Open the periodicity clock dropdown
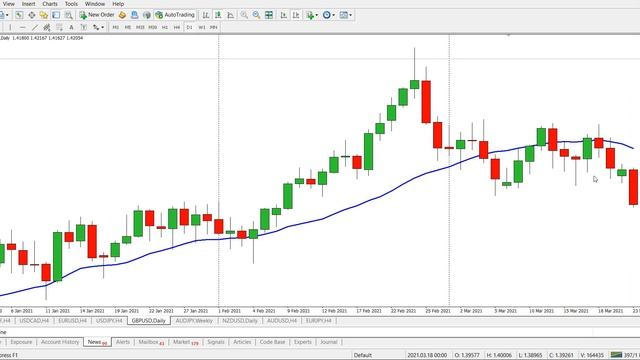Screen dimensions: 640x360 coord(329,15)
